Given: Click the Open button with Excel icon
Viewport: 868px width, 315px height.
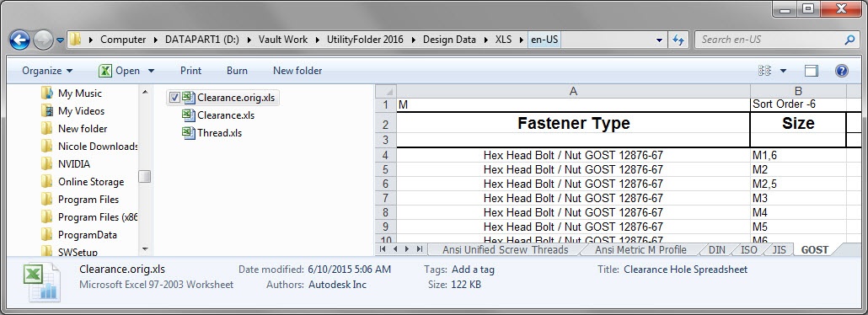Looking at the screenshot, I should (x=120, y=71).
